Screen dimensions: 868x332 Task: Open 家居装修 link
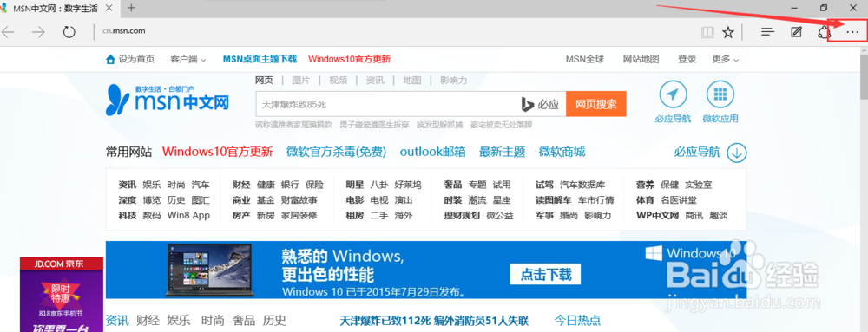pos(299,216)
